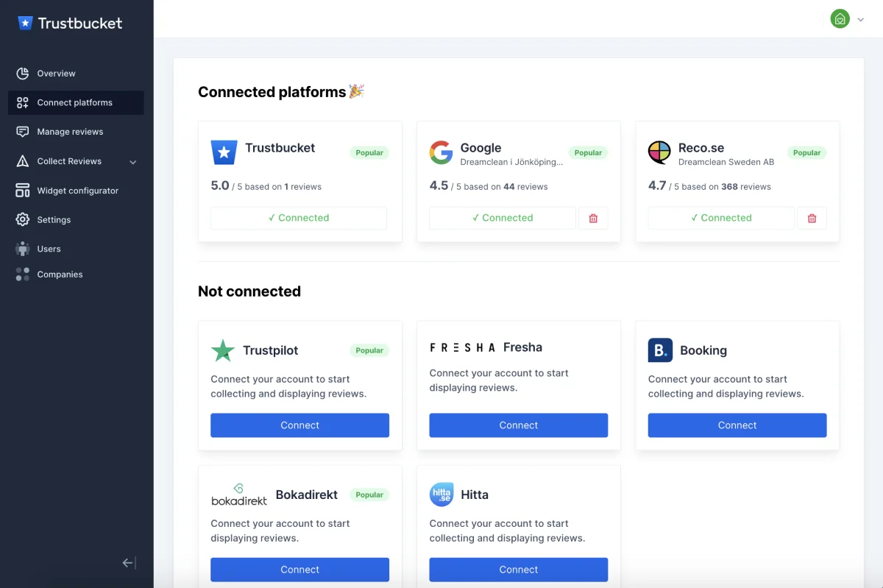Click the Trustbucket platform star logo
Screen dimensions: 883x588
tap(224, 152)
